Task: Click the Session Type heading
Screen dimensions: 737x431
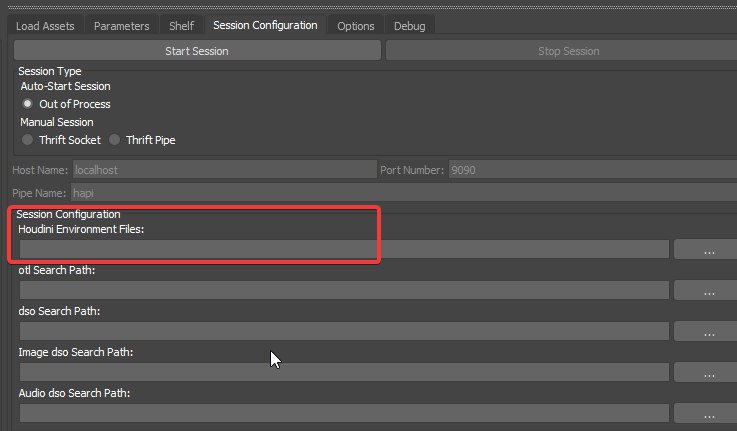Action: 50,71
